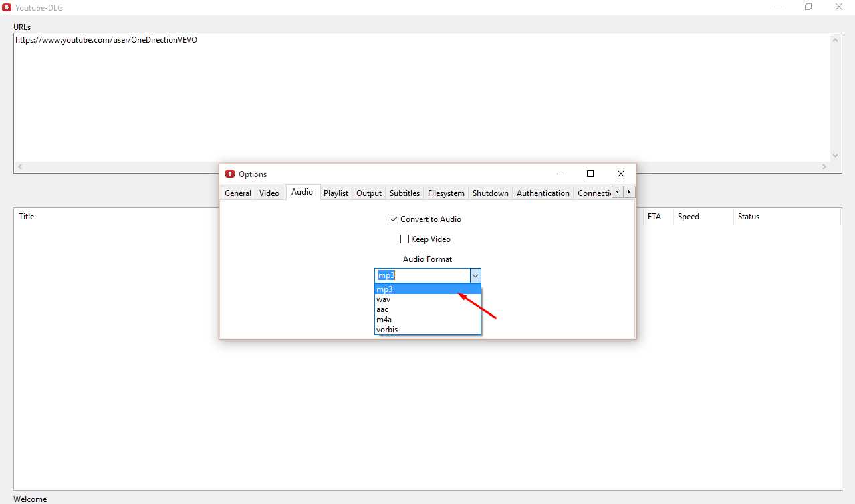
Task: Click the left arrow beside the tab strip
Action: (x=618, y=191)
